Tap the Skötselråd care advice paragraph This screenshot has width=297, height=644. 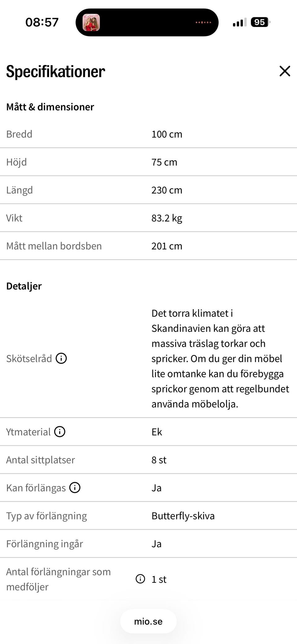[220, 359]
